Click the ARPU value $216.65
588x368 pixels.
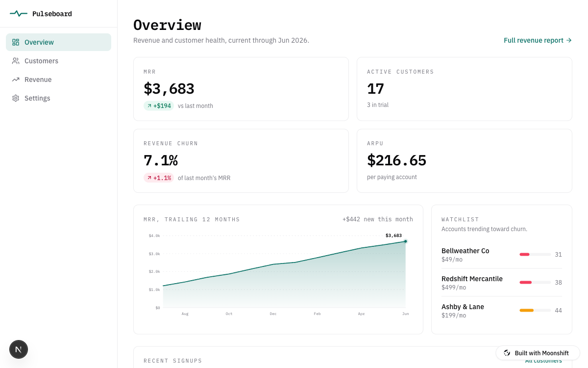[396, 160]
